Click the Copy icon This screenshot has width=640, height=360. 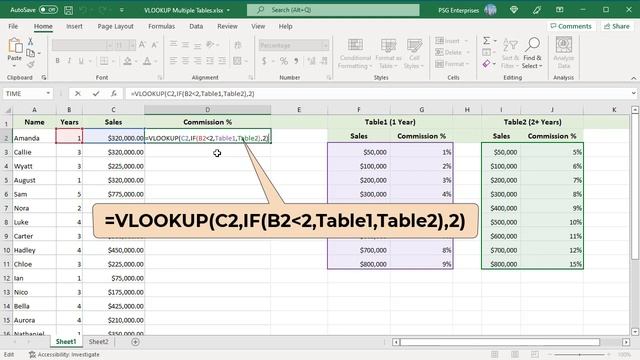[x=31, y=53]
